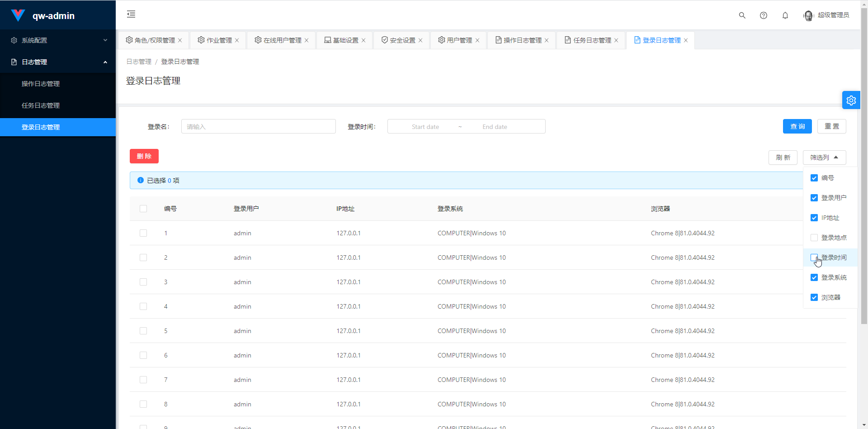This screenshot has width=868, height=429.
Task: Select the checkbox for row 5
Action: (143, 331)
